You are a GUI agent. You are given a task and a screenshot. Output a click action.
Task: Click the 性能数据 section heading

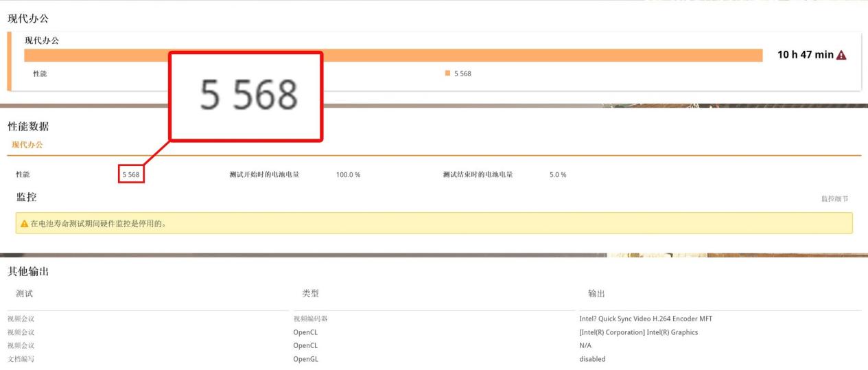click(28, 126)
